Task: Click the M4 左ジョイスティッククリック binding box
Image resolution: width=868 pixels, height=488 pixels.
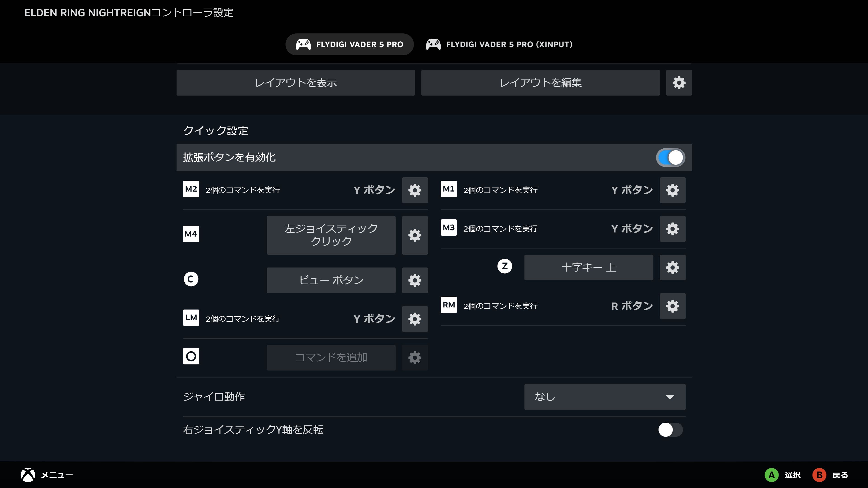Action: 331,235
